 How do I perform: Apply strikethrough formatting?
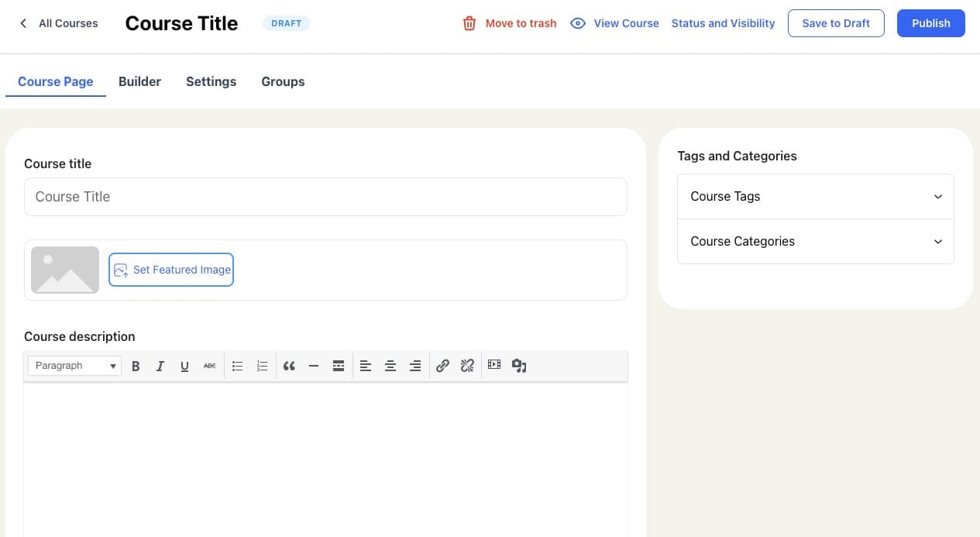click(209, 366)
